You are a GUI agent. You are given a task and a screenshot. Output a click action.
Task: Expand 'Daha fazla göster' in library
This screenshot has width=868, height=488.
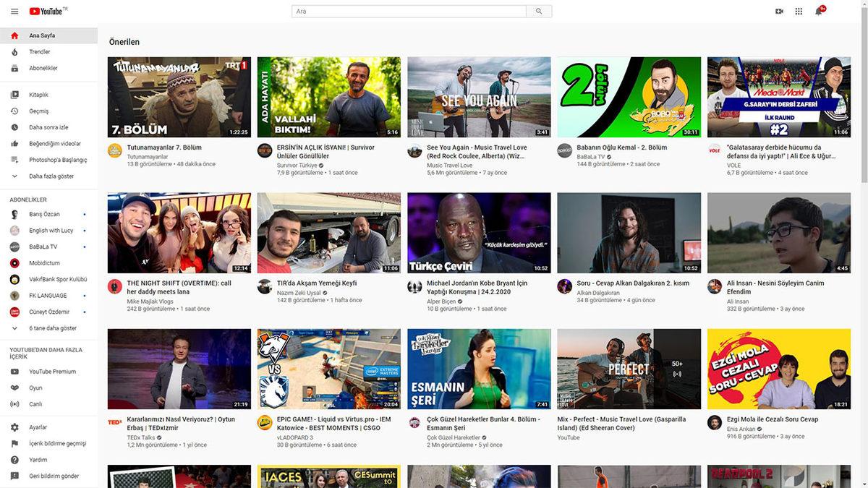(51, 176)
